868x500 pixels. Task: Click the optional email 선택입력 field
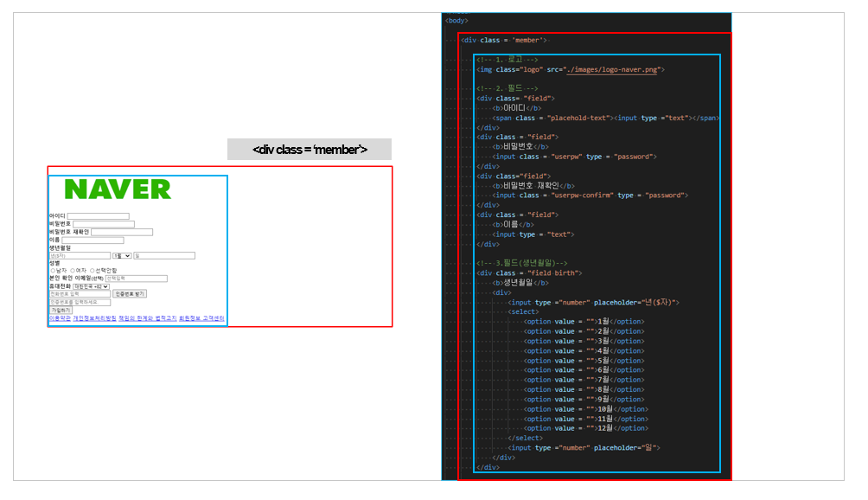coord(137,279)
